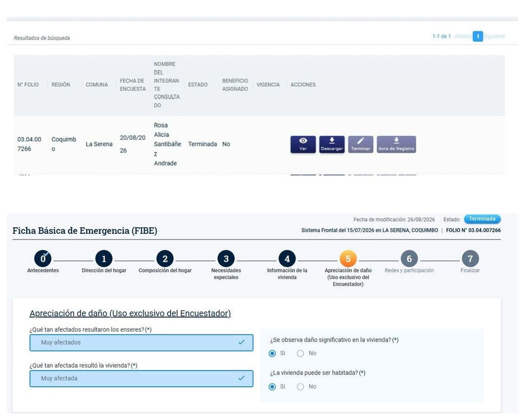Click the Ver eye icon button
This screenshot has height=420, width=525.
click(303, 144)
